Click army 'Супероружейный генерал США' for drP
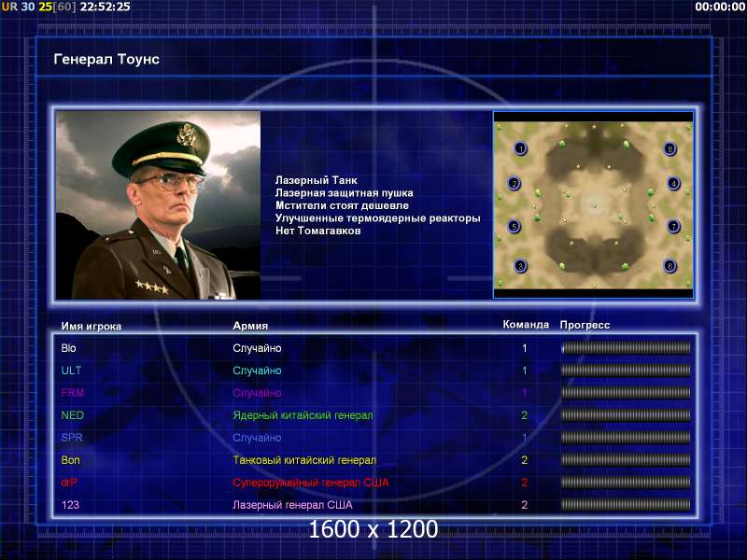The height and width of the screenshot is (560, 747). 311,483
